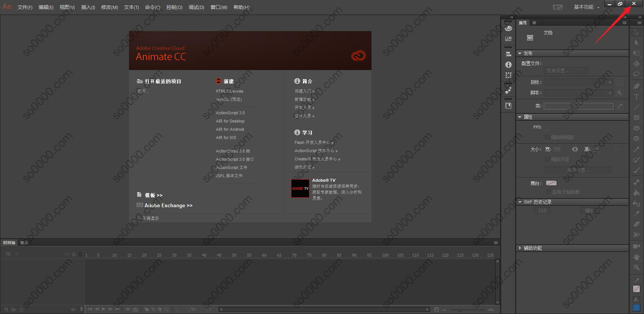This screenshot has height=314, width=644.
Task: Open the properties panel options menu
Action: coord(625,23)
